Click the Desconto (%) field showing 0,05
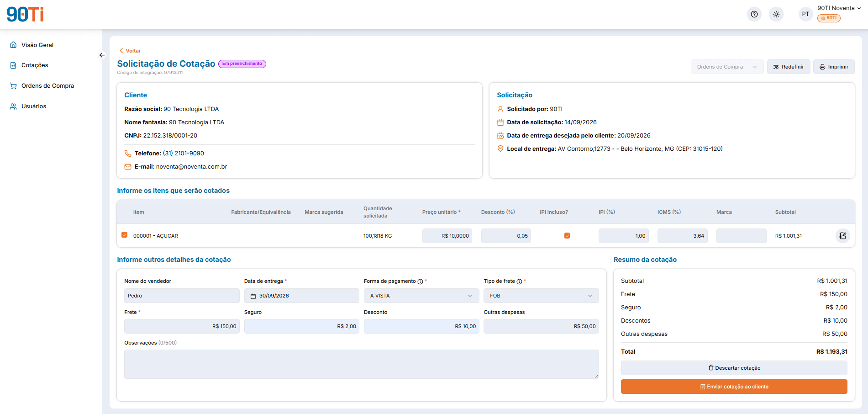868x414 pixels. [506, 236]
